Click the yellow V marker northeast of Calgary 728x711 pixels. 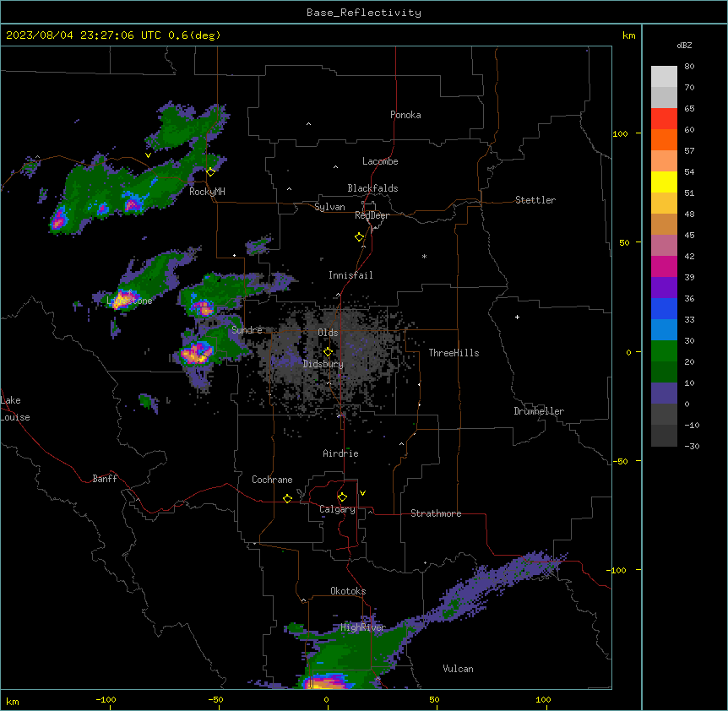362,493
